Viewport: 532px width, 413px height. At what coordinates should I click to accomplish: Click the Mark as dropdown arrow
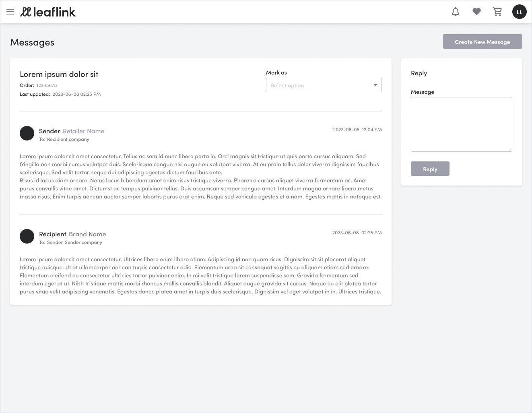point(375,85)
